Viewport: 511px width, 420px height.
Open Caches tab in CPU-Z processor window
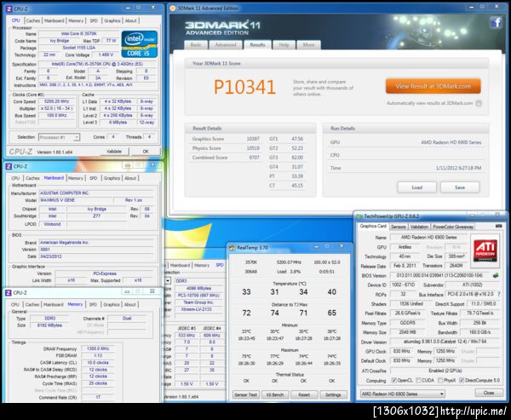pos(33,20)
